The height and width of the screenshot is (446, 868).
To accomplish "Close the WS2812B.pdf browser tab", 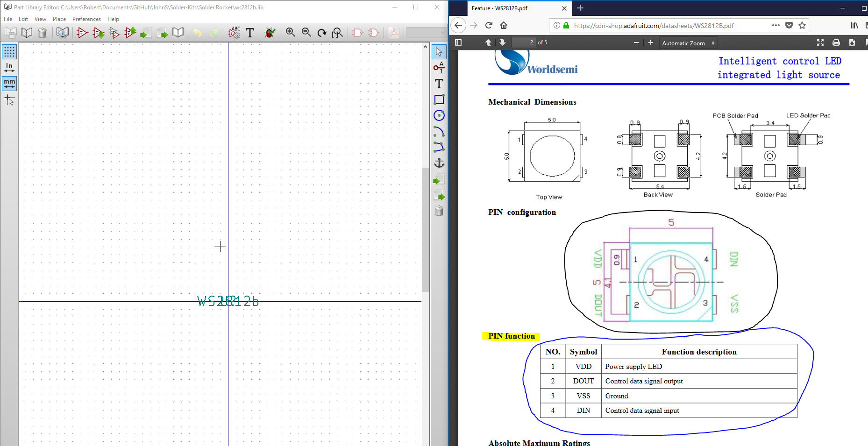I will click(564, 8).
